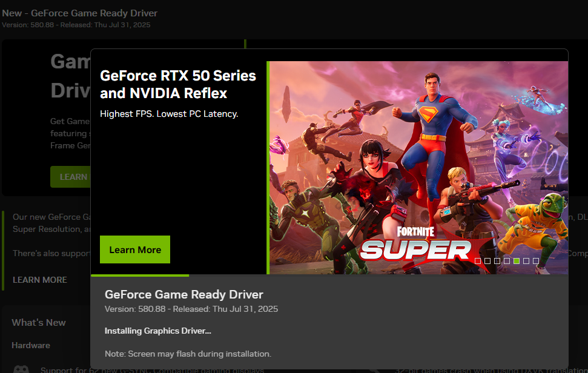This screenshot has height=373, width=588.
Task: Click the 'Note: Screen may flash' message
Action: click(188, 354)
